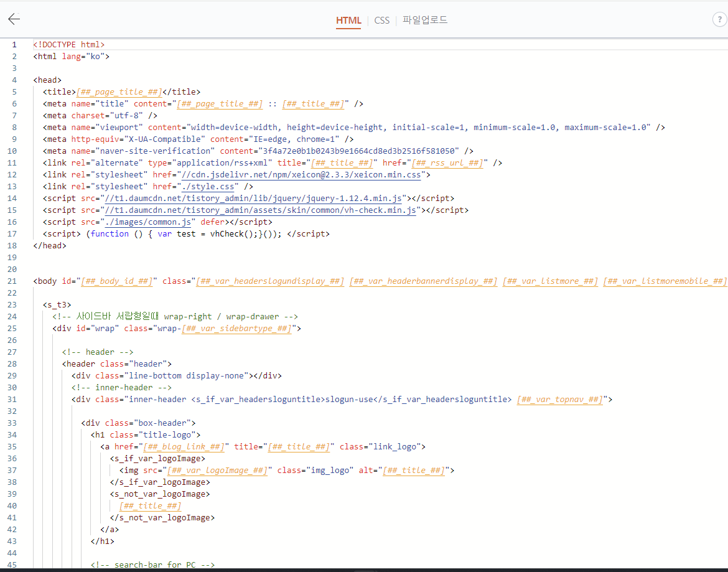Click the vhCheck() script line
Screen dimensions: 728x572
[x=186, y=233]
